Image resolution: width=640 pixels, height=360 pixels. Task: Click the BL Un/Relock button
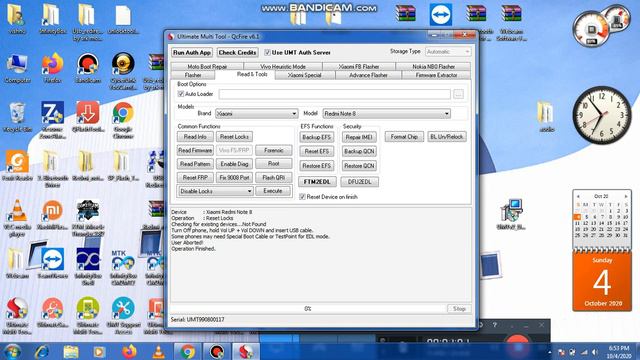coord(447,137)
